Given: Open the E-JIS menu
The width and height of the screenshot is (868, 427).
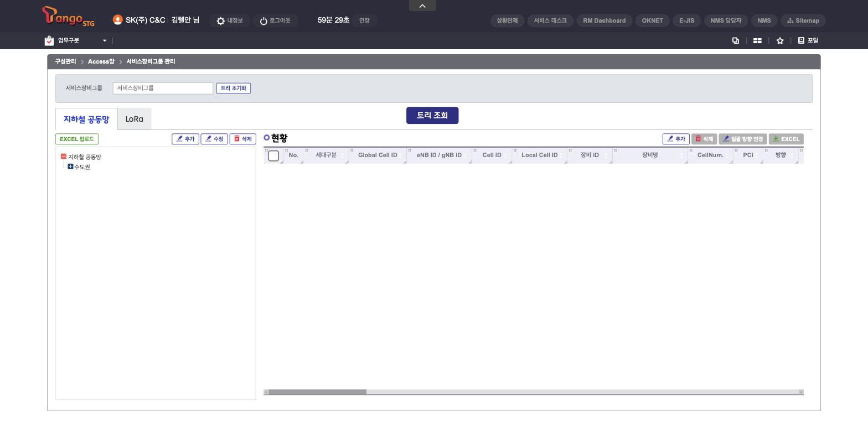Looking at the screenshot, I should (x=687, y=20).
